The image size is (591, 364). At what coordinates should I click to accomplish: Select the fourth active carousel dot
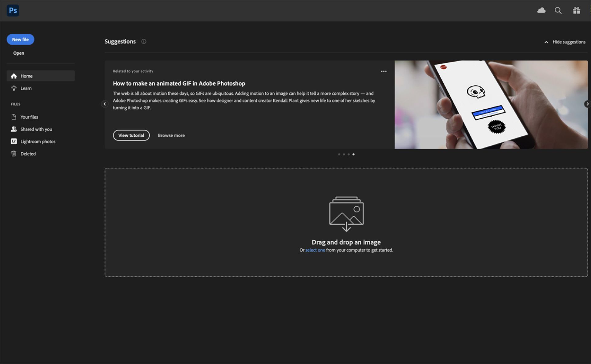tap(353, 154)
